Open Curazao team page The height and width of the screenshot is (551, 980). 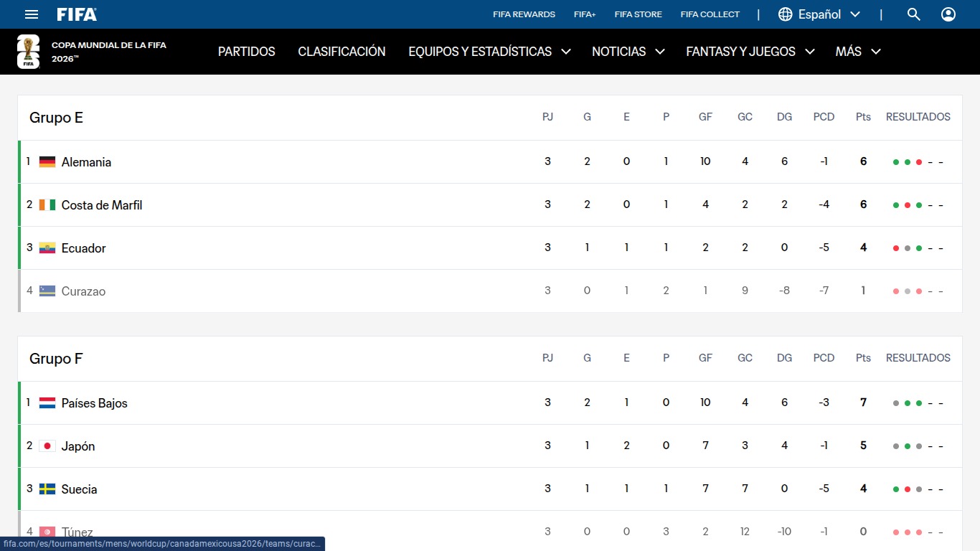pyautogui.click(x=83, y=291)
